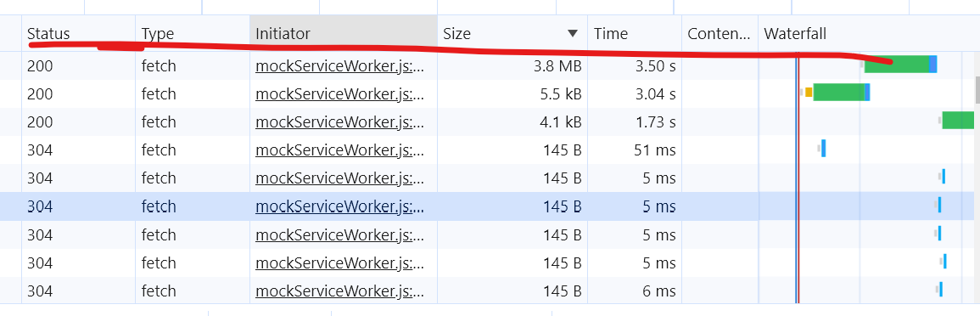This screenshot has height=316, width=980.
Task: Click the green waterfall bar of the 3.04 s request
Action: point(839,92)
